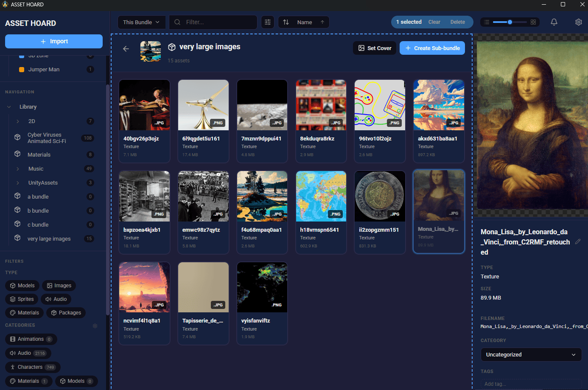Screen dimensions: 588x390
Task: Open the Materials bundle in navigation
Action: pyautogui.click(x=39, y=155)
